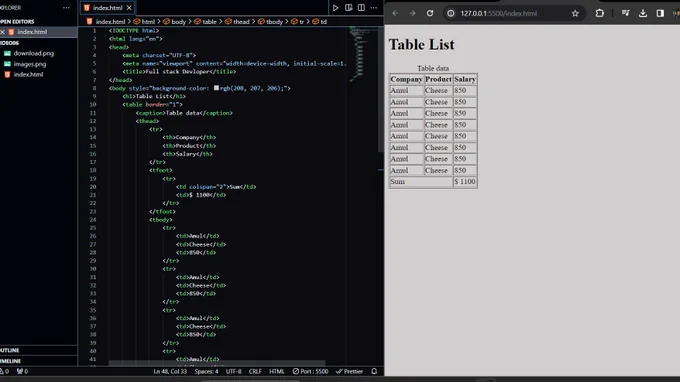Viewport: 680px width, 382px height.
Task: Click line number 24 in editor gutter
Action: click(93, 220)
